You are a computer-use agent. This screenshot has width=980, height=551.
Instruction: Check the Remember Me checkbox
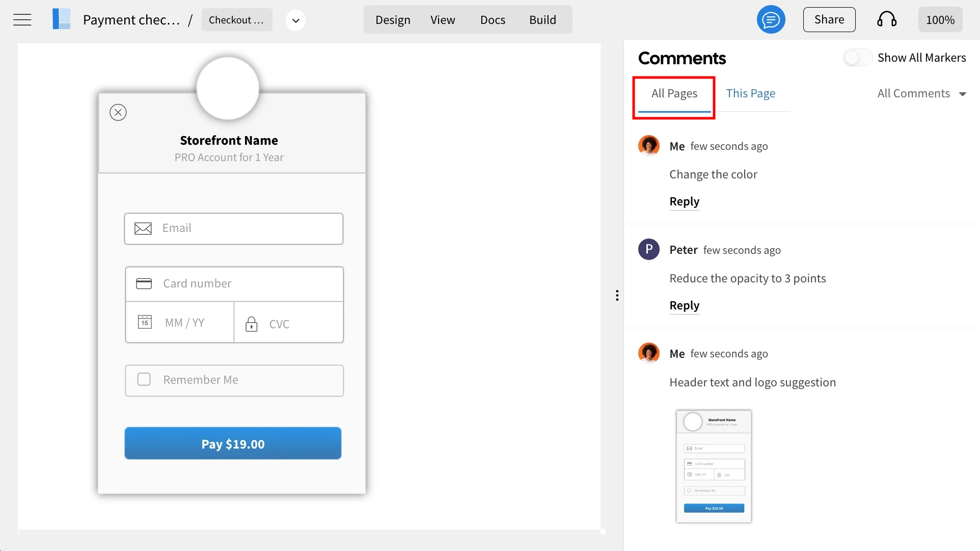[144, 380]
